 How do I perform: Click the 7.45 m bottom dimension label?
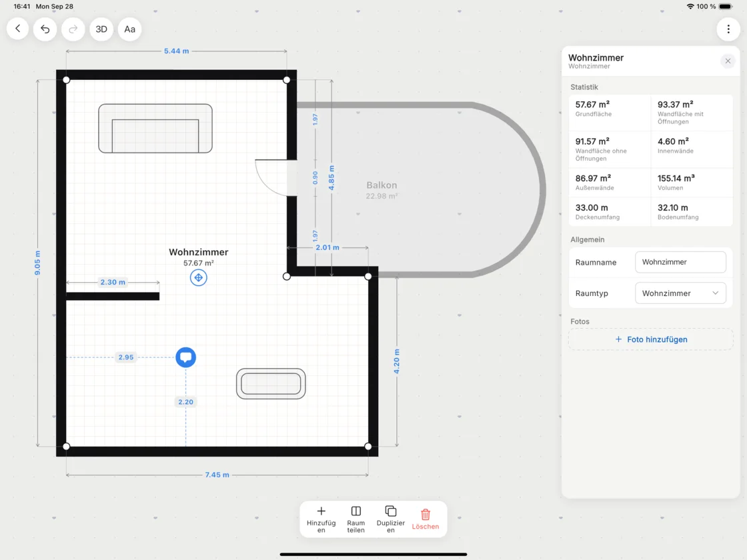pos(217,475)
